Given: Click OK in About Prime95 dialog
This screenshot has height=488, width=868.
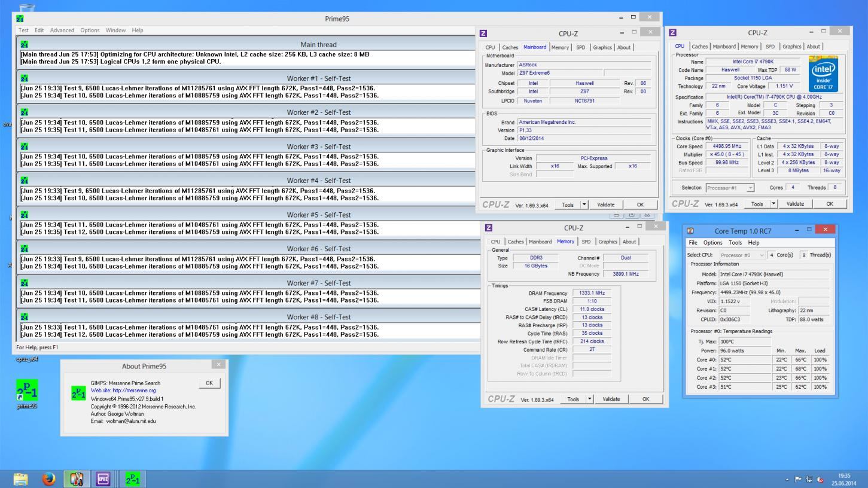Looking at the screenshot, I should pos(209,383).
